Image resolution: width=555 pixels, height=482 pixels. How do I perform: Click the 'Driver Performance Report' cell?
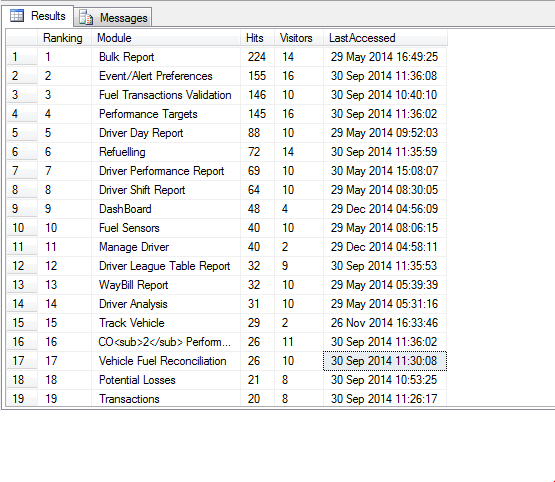(x=166, y=171)
